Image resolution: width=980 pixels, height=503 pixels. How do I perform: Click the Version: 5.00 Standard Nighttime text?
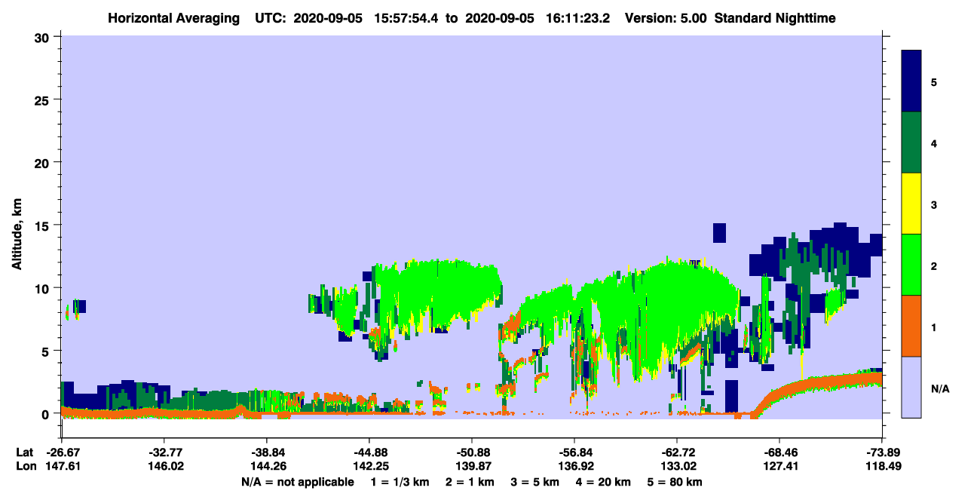[x=730, y=17]
